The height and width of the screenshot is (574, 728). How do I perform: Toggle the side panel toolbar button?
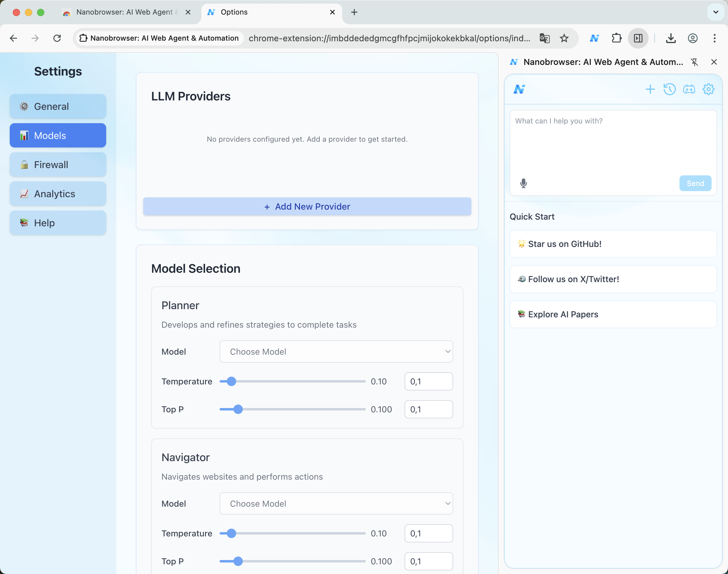638,38
